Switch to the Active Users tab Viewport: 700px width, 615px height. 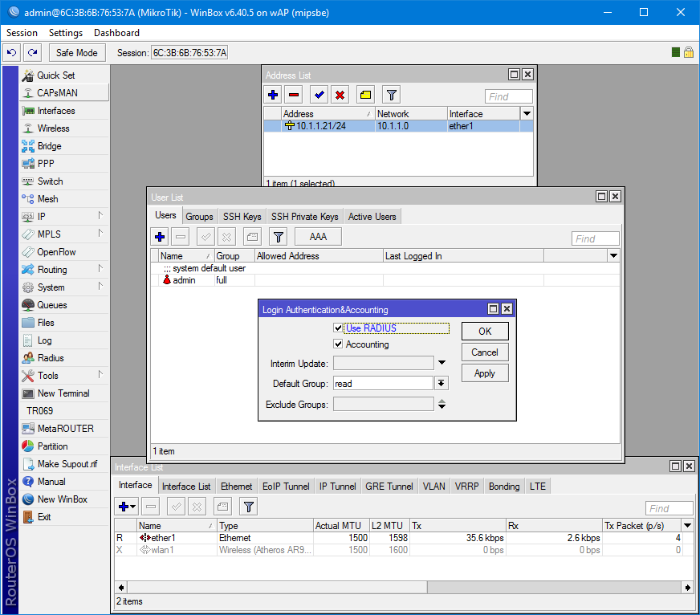[372, 217]
